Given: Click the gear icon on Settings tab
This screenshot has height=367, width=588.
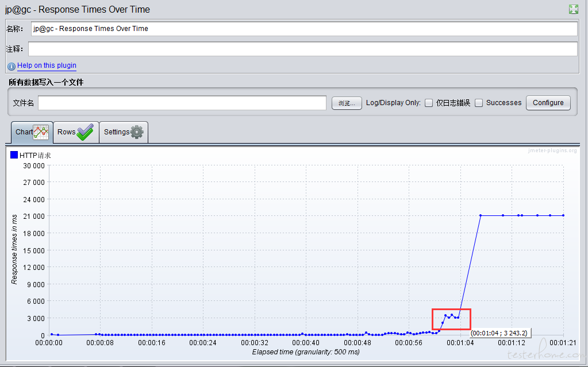Looking at the screenshot, I should click(x=137, y=132).
